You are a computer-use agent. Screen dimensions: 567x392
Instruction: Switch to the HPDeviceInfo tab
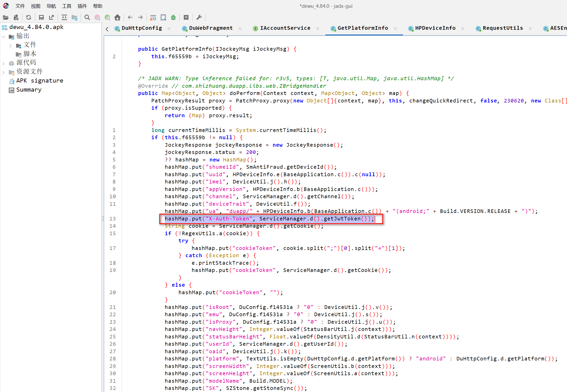coord(435,28)
